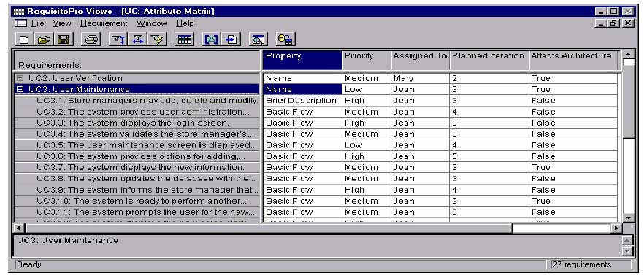Select UC3.9: system informs the store manager
The width and height of the screenshot is (644, 276).
[x=137, y=190]
